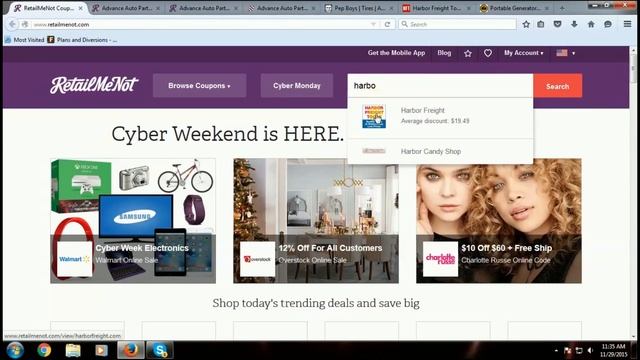Open 12% Off For All Customers deal
The image size is (640, 360).
coord(316,221)
